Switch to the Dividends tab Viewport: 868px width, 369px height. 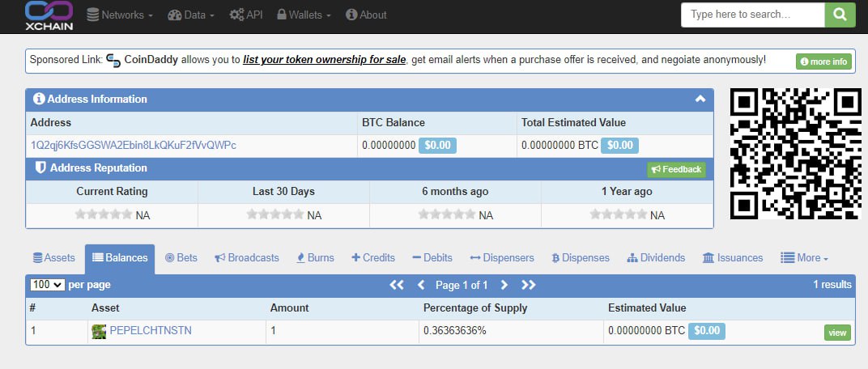656,258
